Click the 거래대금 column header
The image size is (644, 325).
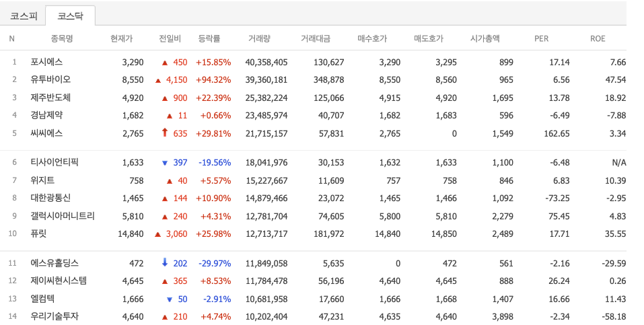[316, 38]
